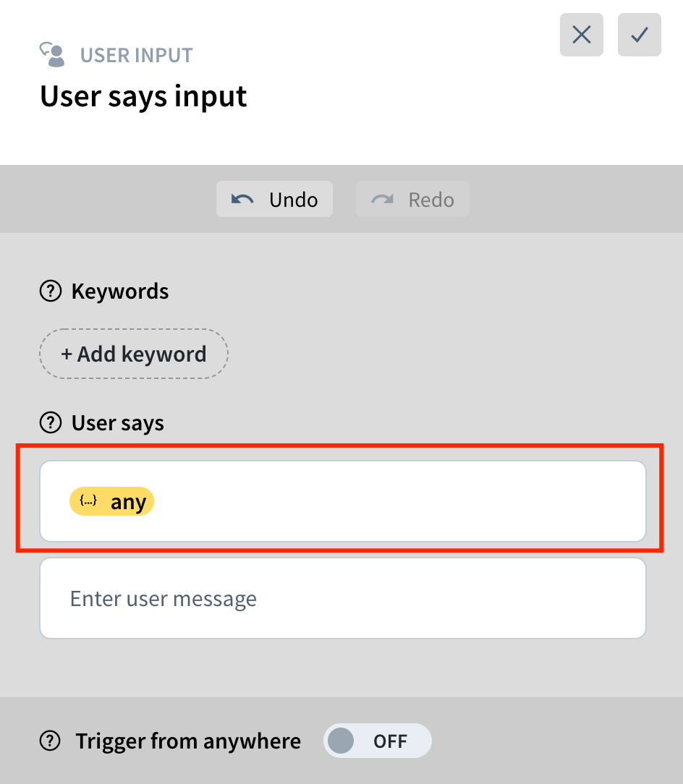Click the Redo button label
The image size is (683, 784).
[x=430, y=200]
